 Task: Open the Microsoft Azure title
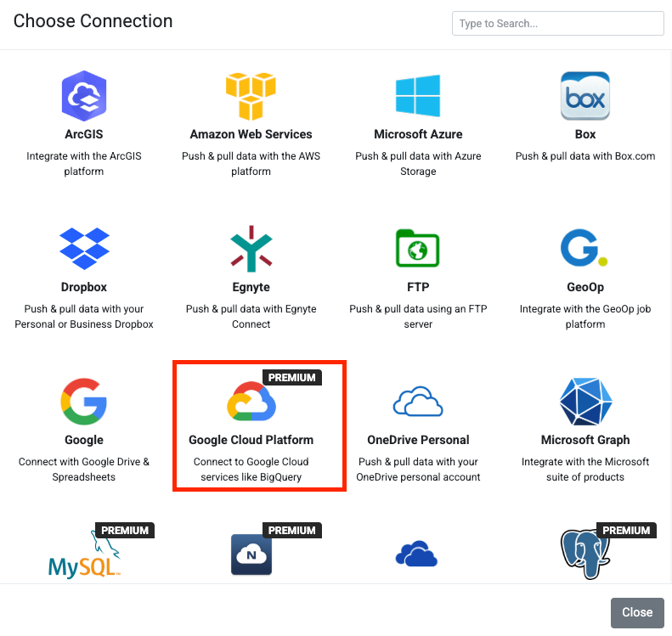coord(418,134)
